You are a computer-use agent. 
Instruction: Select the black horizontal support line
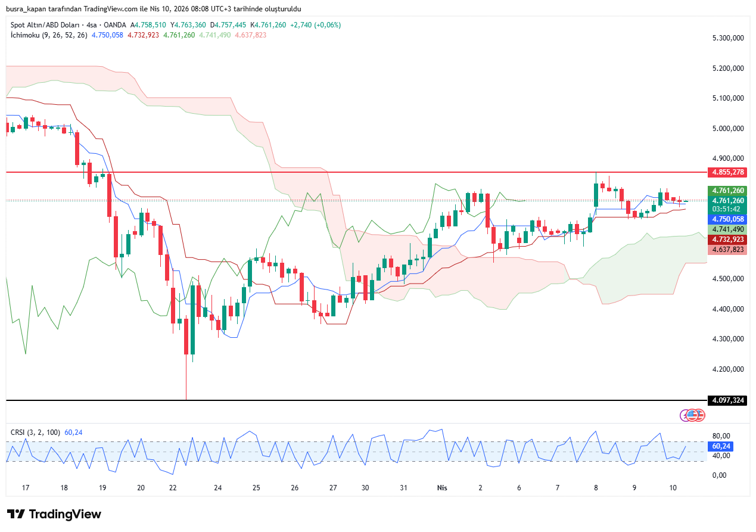click(x=357, y=400)
